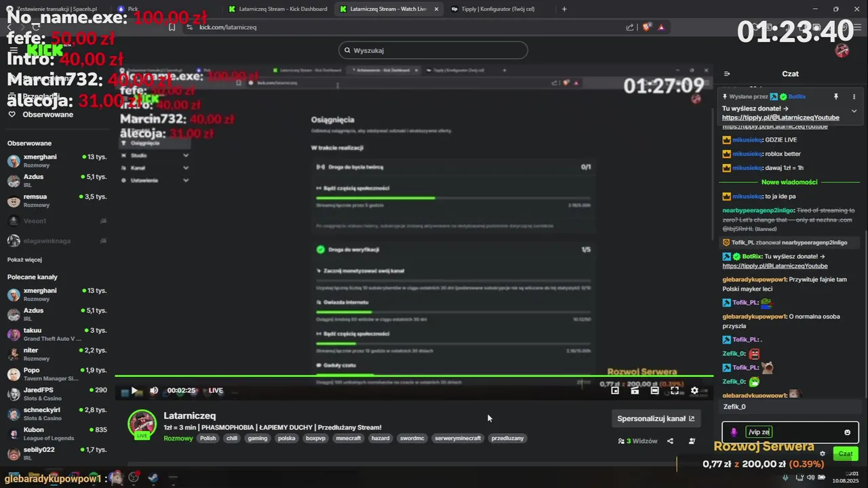Open chat settings gear icon
Viewport: 868px width, 488px height.
click(x=823, y=454)
